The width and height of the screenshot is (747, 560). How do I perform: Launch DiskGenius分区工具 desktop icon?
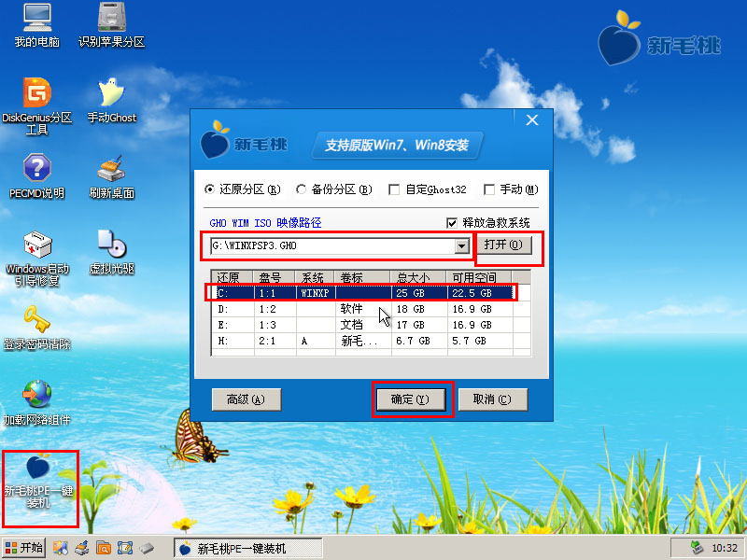[x=36, y=105]
